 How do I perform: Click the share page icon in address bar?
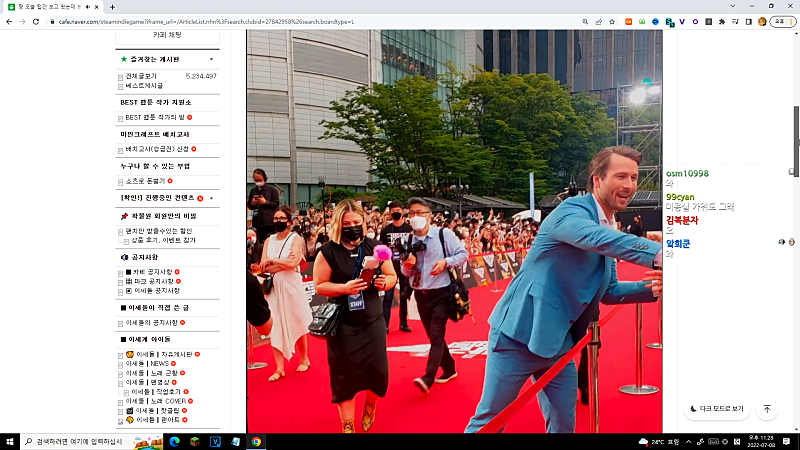598,21
